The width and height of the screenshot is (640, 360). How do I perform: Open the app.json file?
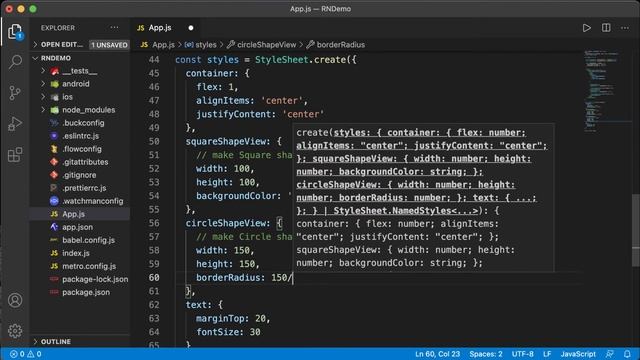[x=77, y=227]
